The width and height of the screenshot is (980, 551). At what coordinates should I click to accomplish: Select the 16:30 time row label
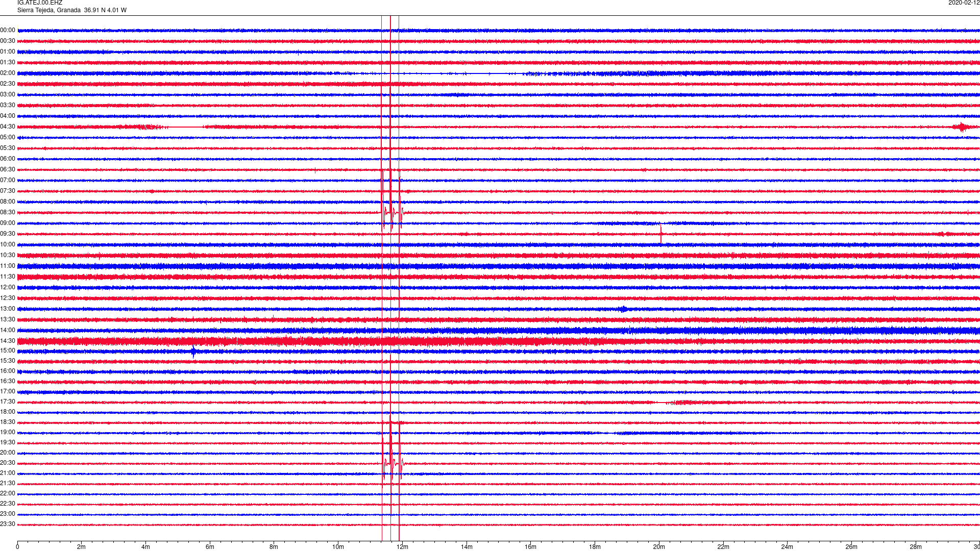8,381
